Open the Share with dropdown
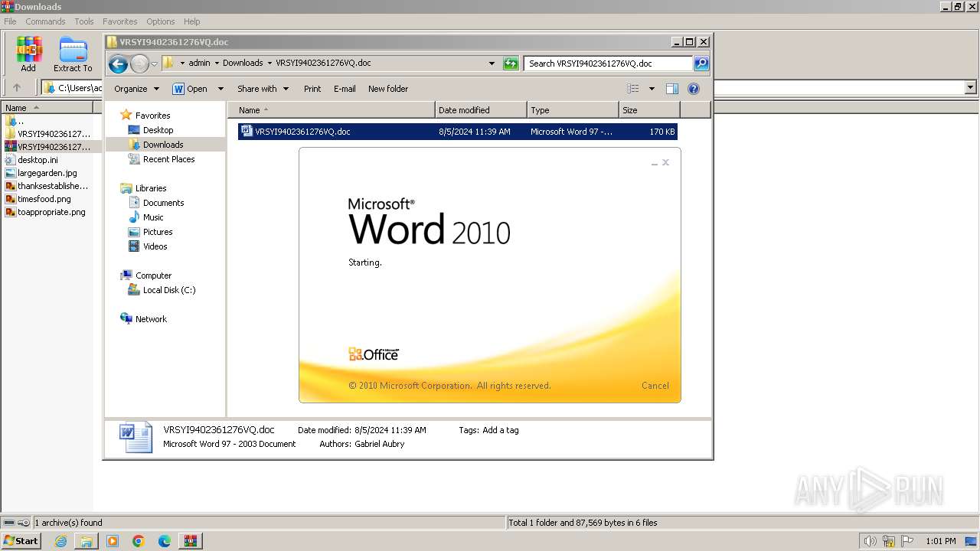The width and height of the screenshot is (980, 551). [263, 89]
